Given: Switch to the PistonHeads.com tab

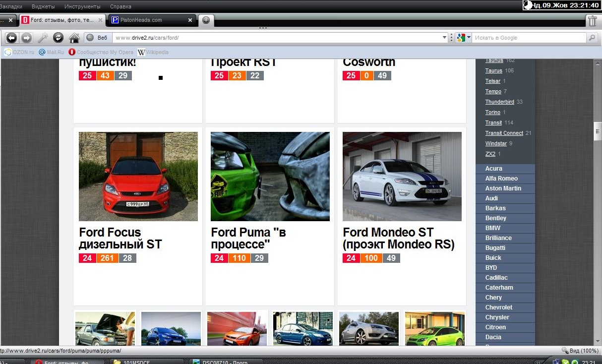Looking at the screenshot, I should 152,20.
